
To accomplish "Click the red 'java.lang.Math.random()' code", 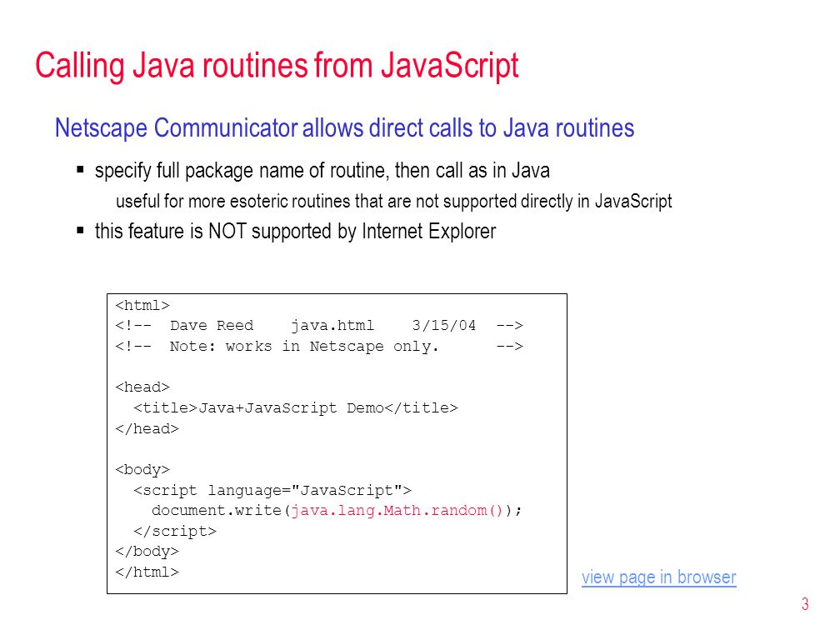I will 397,510.
